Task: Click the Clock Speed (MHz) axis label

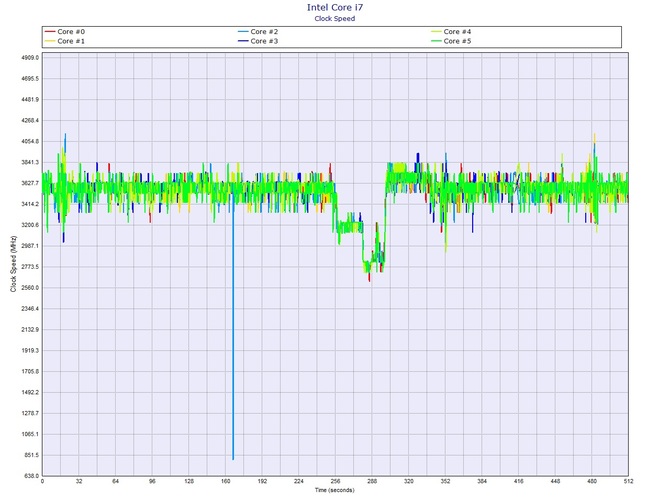Action: click(13, 264)
